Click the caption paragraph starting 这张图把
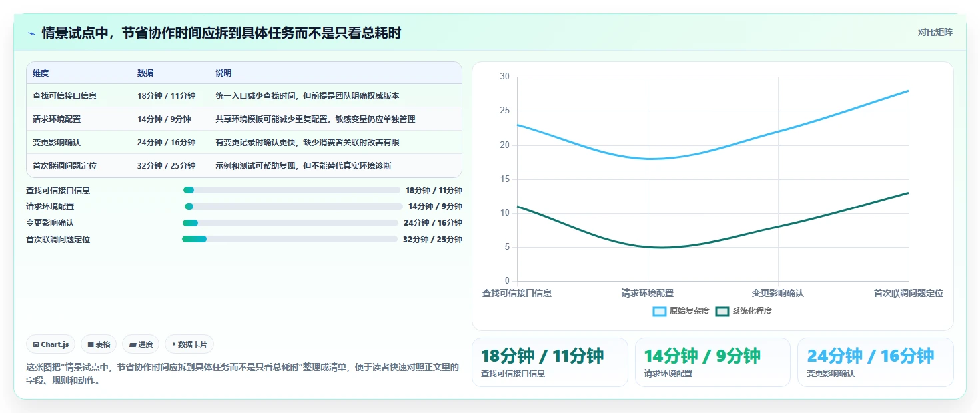 (x=243, y=374)
